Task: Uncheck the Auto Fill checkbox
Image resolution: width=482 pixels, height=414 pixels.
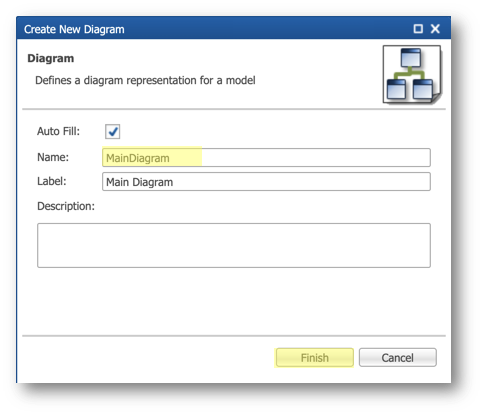Action: (113, 131)
